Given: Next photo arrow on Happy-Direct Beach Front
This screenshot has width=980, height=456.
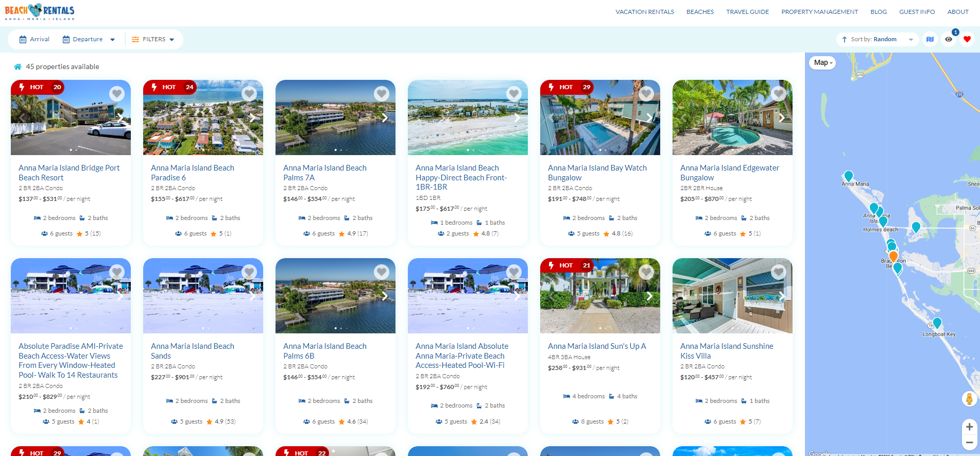Looking at the screenshot, I should (517, 117).
